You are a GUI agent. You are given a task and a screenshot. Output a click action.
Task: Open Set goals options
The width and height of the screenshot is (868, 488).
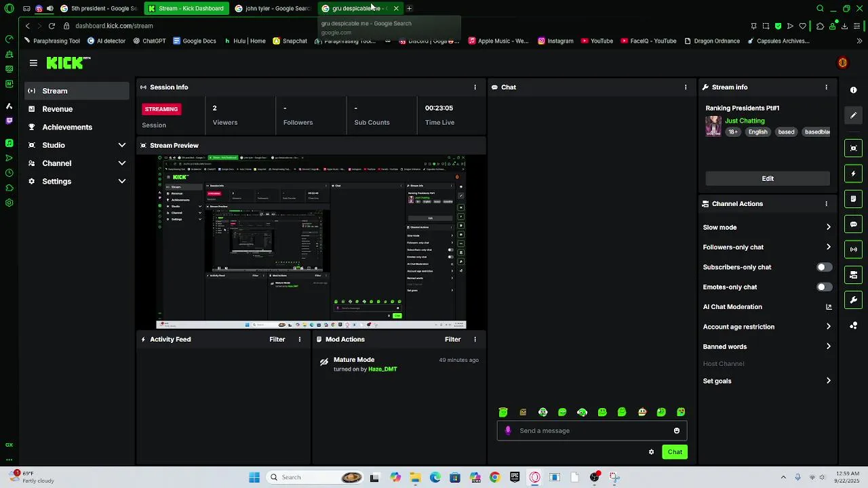[x=767, y=381]
